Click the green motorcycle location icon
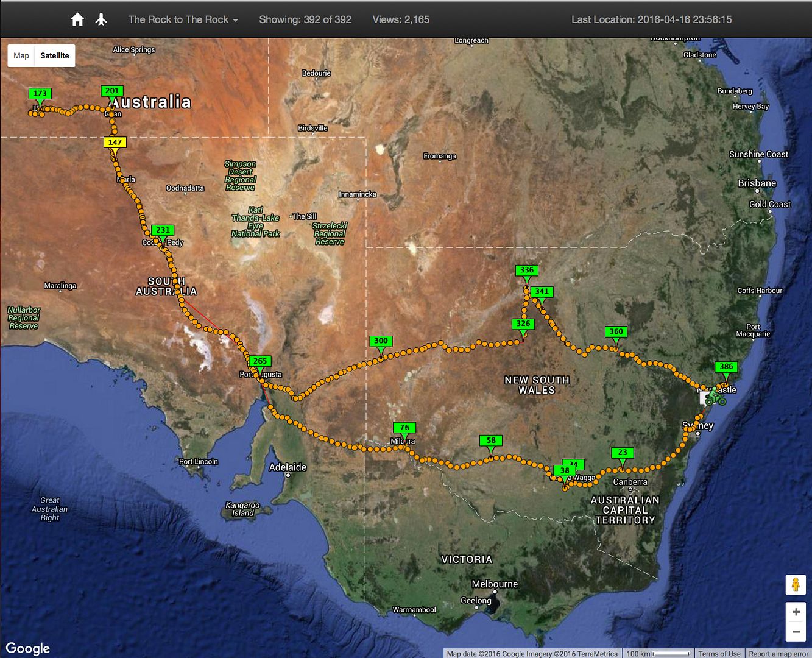The image size is (812, 658). (x=715, y=398)
